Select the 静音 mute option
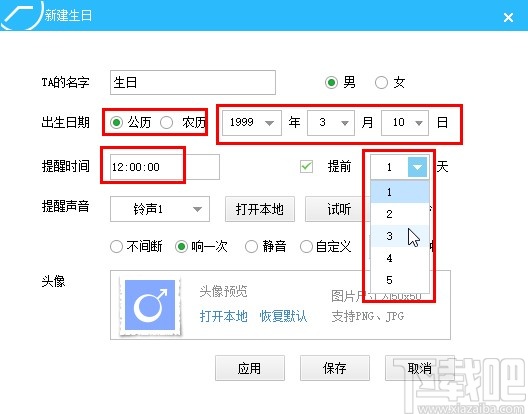Image resolution: width=528 pixels, height=414 pixels. pos(251,247)
